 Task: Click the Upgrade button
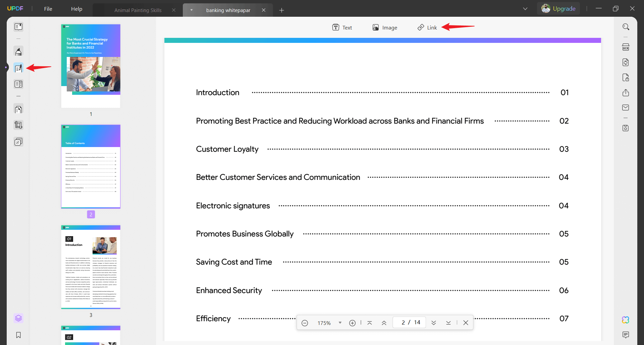tap(564, 8)
